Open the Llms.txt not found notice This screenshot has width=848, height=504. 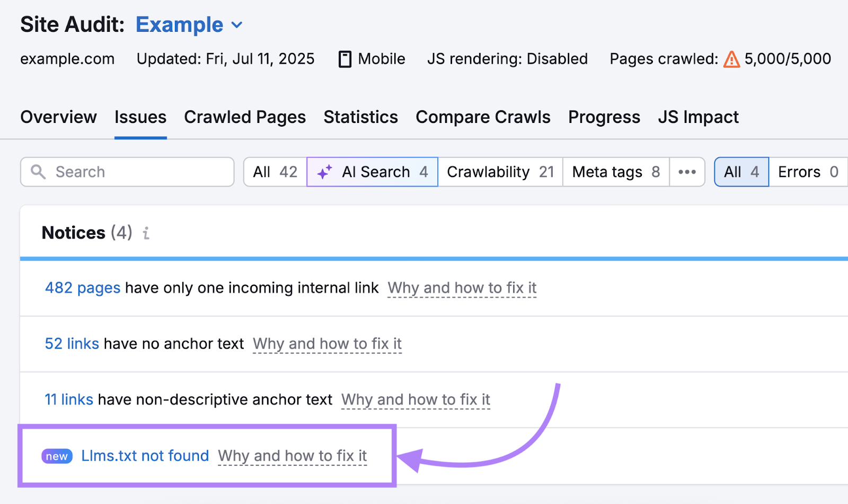coord(145,456)
